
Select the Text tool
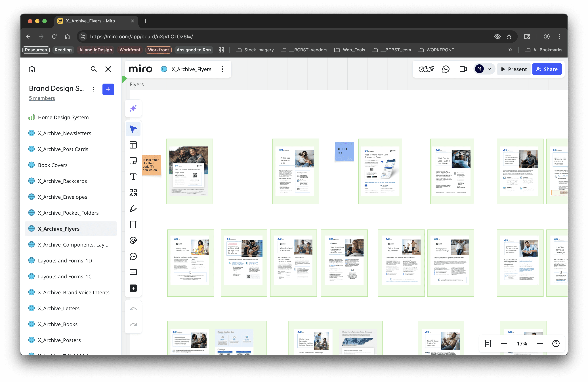(133, 177)
